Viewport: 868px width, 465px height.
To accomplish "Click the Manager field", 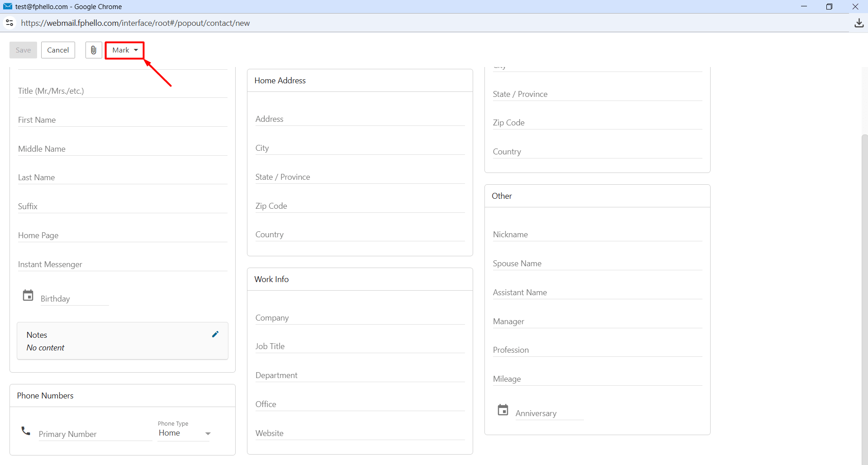I will 598,321.
